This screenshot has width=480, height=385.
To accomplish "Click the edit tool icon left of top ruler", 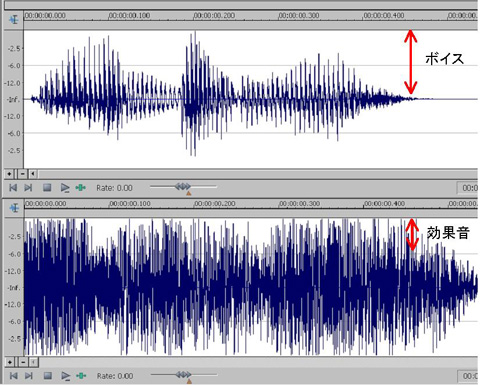I will point(14,20).
